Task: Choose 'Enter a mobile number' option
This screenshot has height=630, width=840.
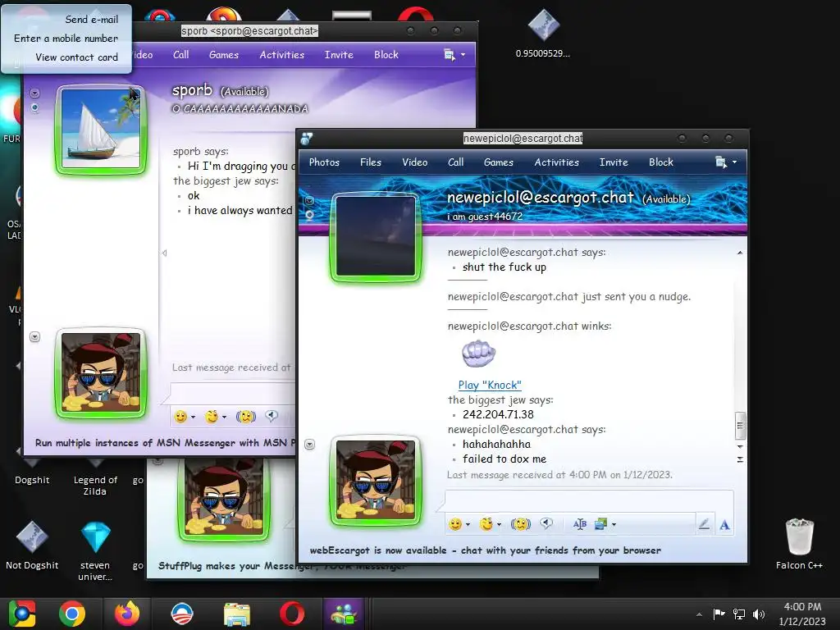Action: (x=66, y=39)
